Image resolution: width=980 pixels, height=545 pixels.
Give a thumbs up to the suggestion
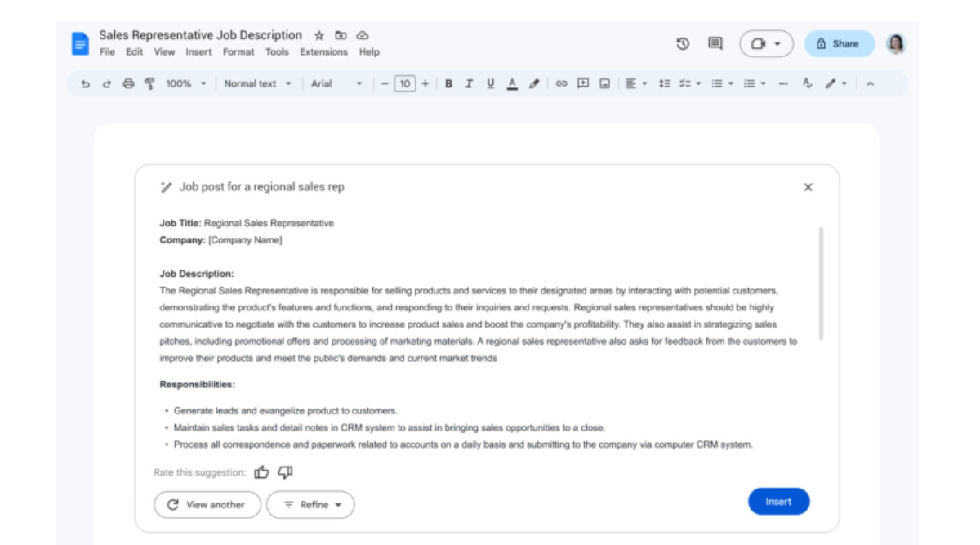coord(260,471)
